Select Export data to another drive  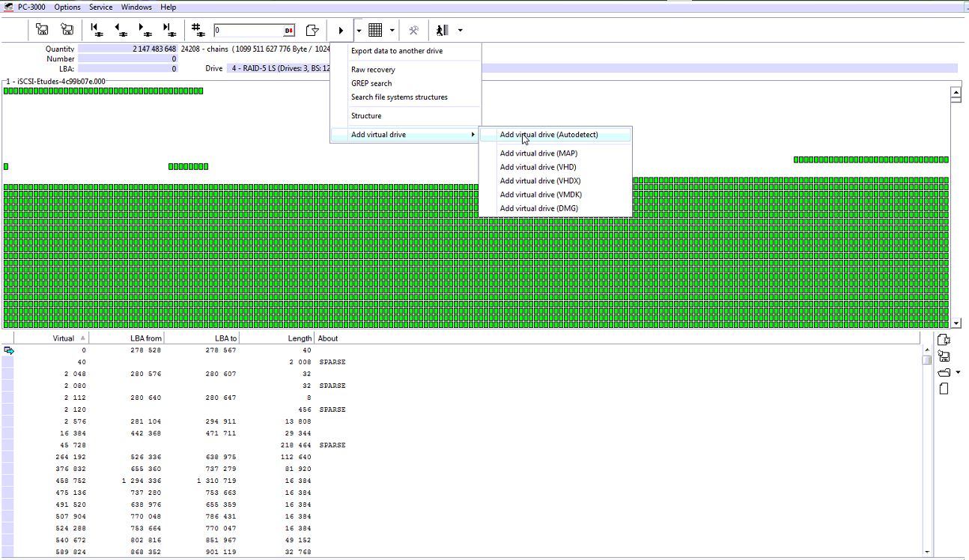[x=405, y=51]
